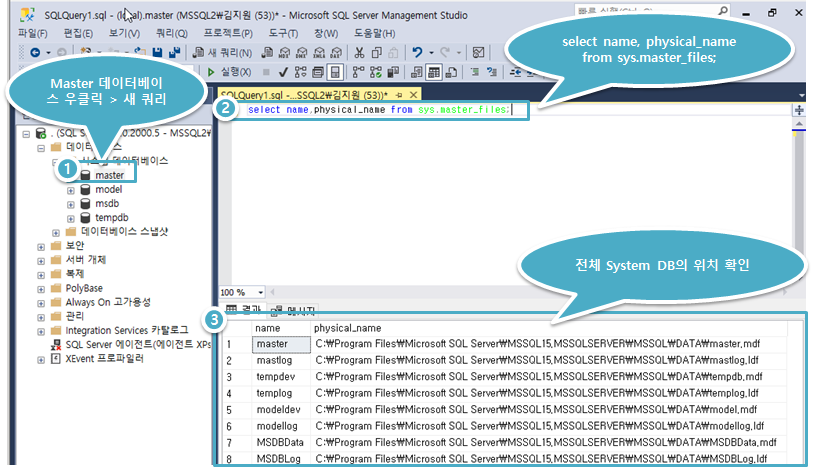The height and width of the screenshot is (467, 813).
Task: Expand the 보안 folder
Action: 41,247
